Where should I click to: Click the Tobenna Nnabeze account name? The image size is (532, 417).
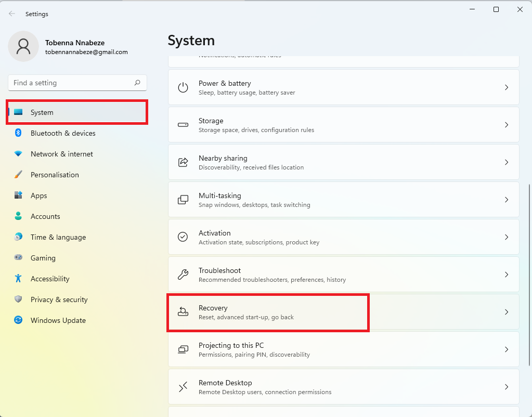[75, 43]
